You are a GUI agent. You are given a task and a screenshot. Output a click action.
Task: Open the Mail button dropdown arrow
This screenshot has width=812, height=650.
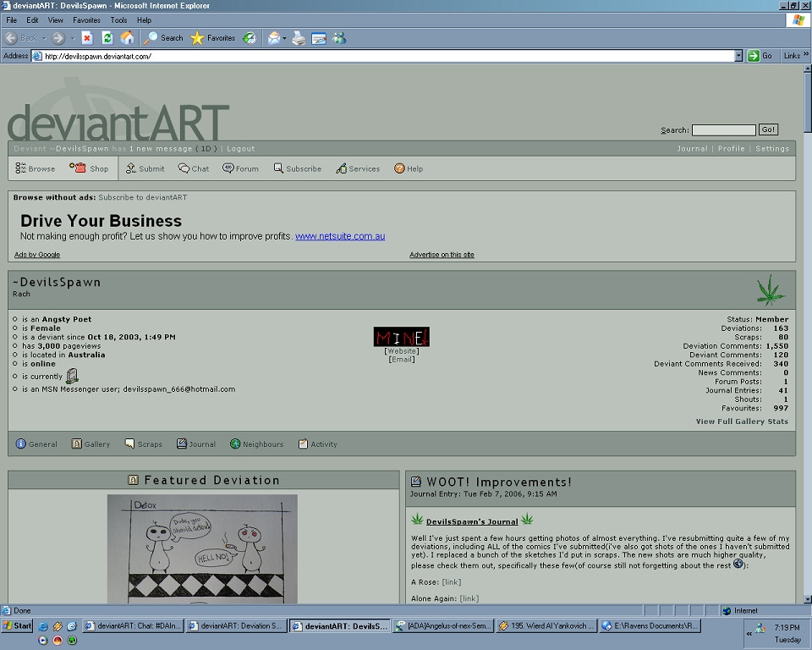coord(285,38)
